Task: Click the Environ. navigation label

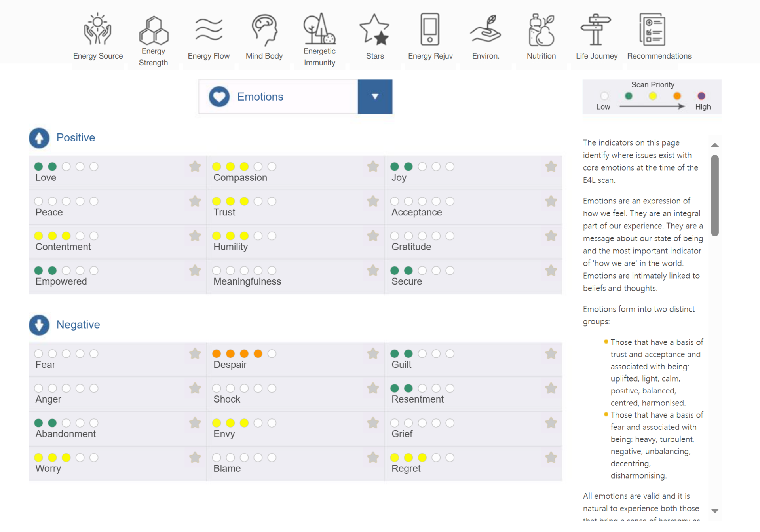Action: (x=486, y=56)
